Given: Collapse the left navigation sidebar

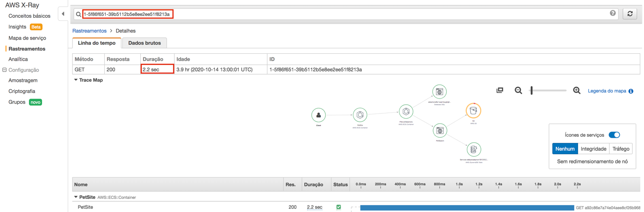Looking at the screenshot, I should pyautogui.click(x=63, y=14).
